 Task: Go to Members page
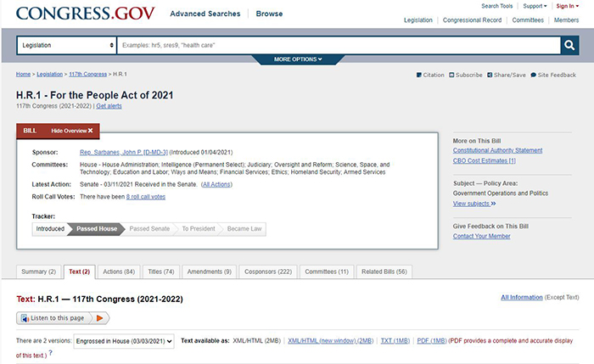[566, 20]
